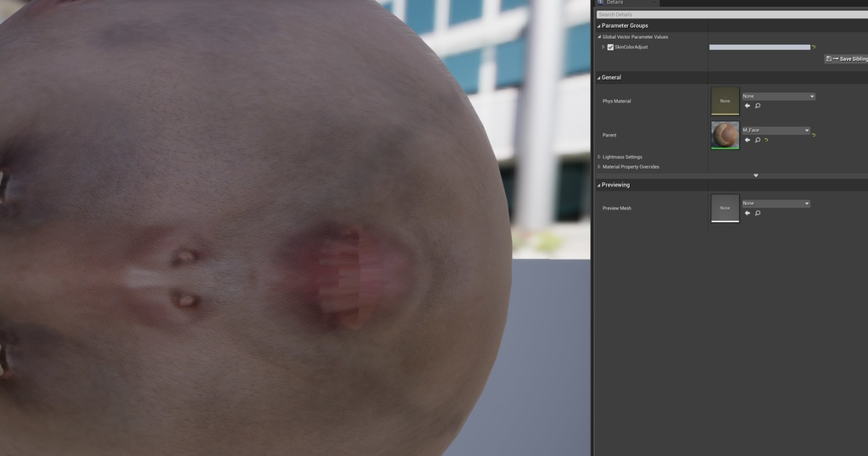
Task: Click the Preview Mesh None thumbnail
Action: [x=726, y=208]
